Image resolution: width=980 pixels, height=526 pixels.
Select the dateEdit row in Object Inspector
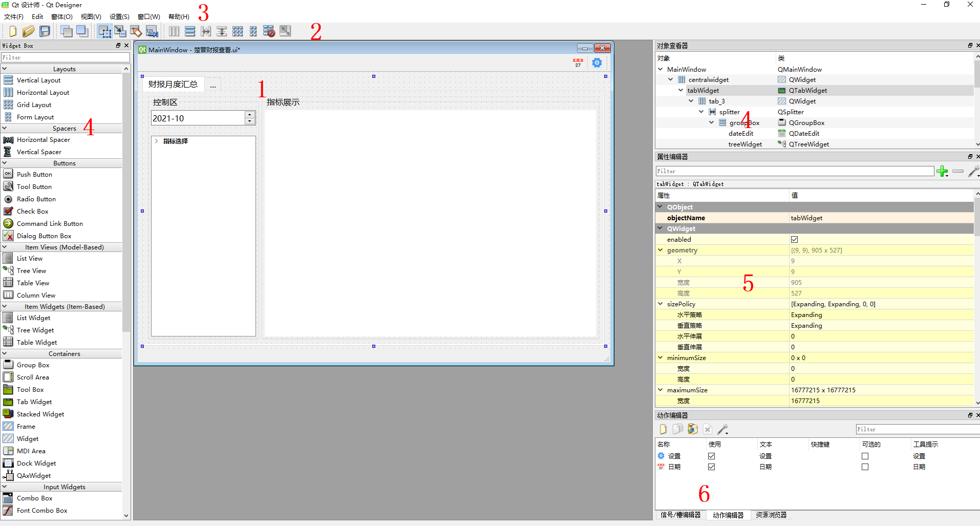(814, 133)
